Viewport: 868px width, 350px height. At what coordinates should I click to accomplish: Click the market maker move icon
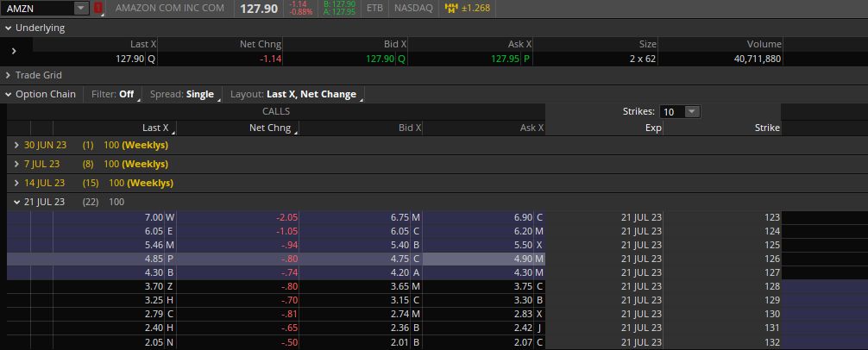click(x=451, y=9)
